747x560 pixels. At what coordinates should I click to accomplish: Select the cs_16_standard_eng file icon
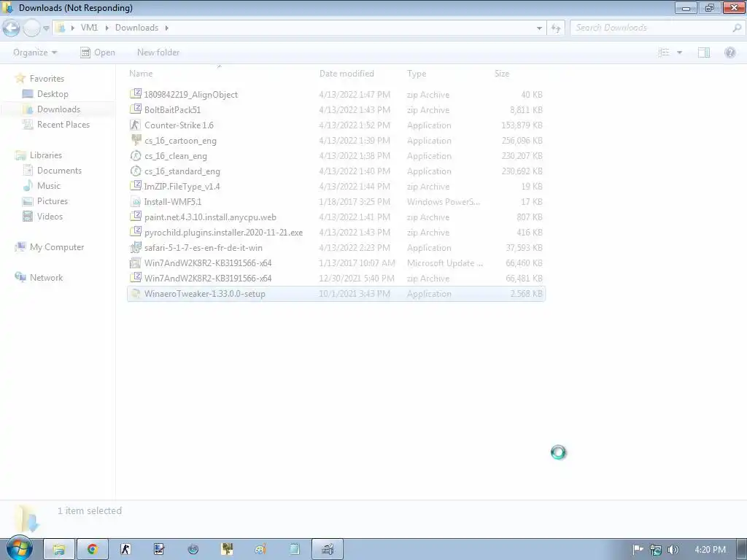(x=136, y=171)
